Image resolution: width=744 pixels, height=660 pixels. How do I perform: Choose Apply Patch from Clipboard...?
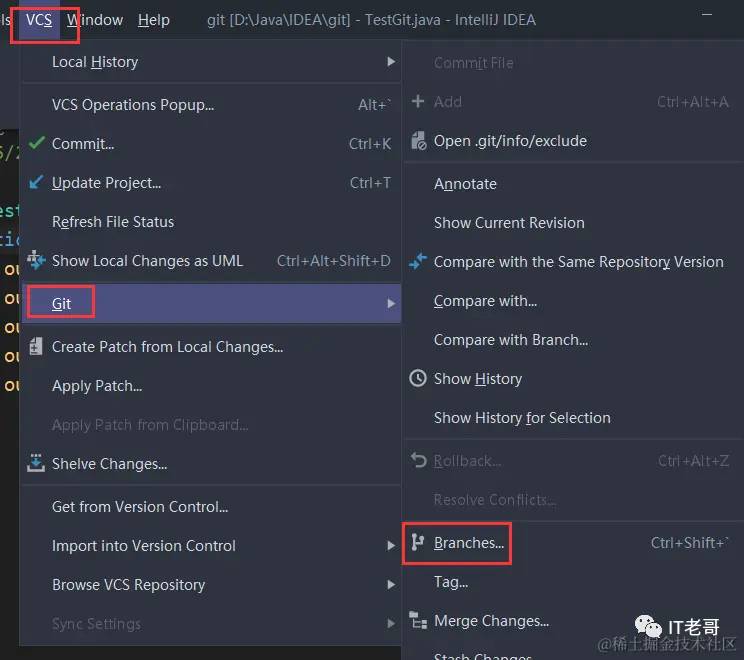212,425
